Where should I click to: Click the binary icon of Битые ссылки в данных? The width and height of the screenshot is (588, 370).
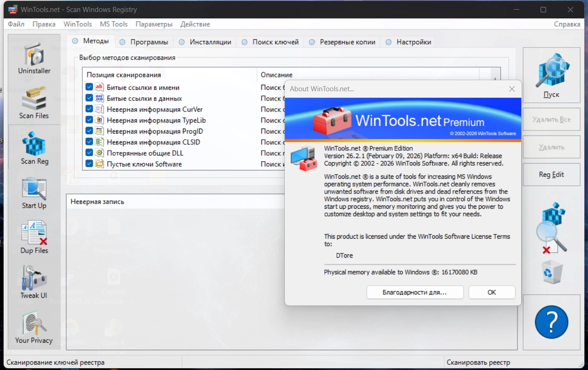coord(100,98)
